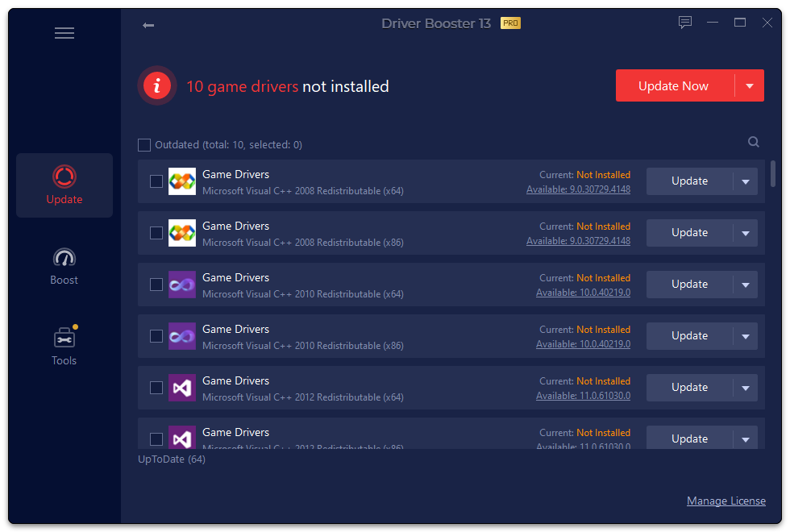Close the Driver Booster window
This screenshot has height=532, width=790.
pyautogui.click(x=767, y=23)
